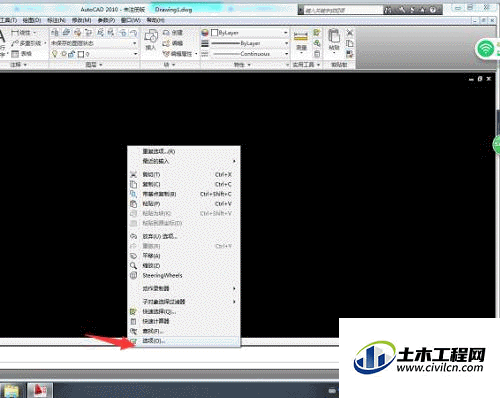Expand the 注释 annotation panel
Screen dimensions: 500x398
click(x=18, y=65)
